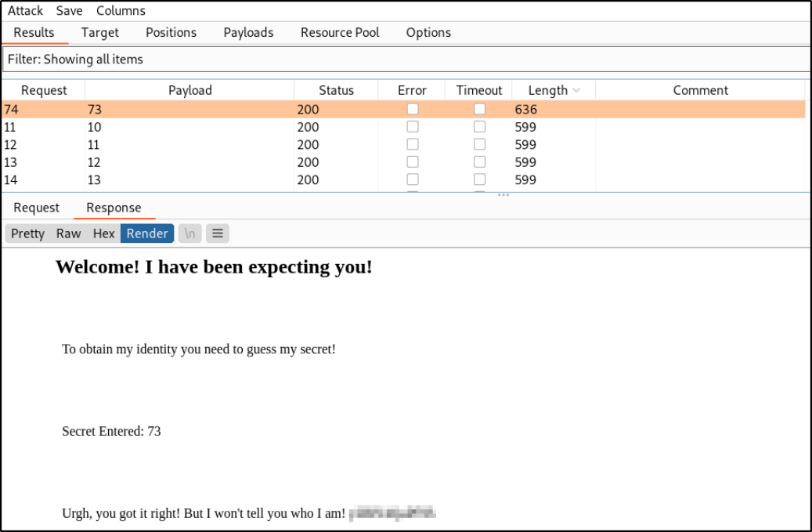Switch to the Request message tab
Image resolution: width=812 pixels, height=532 pixels.
(36, 208)
